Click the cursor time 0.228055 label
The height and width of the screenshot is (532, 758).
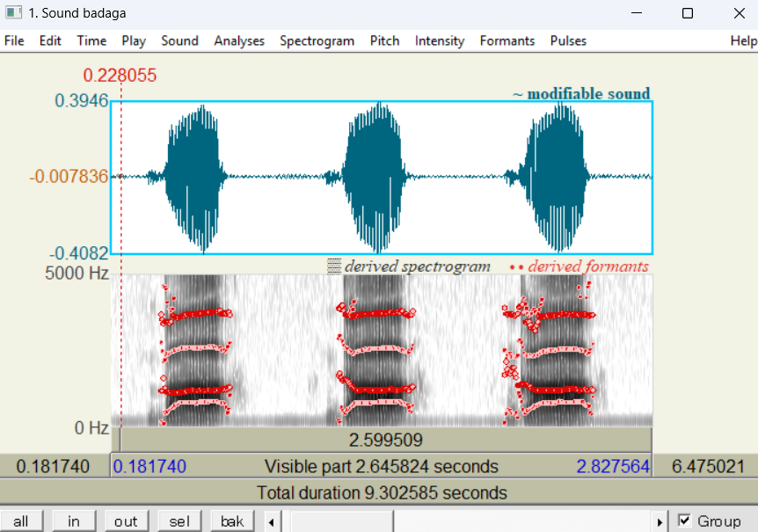click(120, 76)
